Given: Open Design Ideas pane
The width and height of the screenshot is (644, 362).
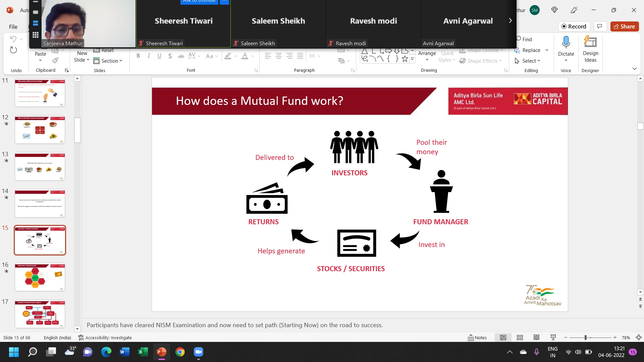Looking at the screenshot, I should [x=590, y=49].
